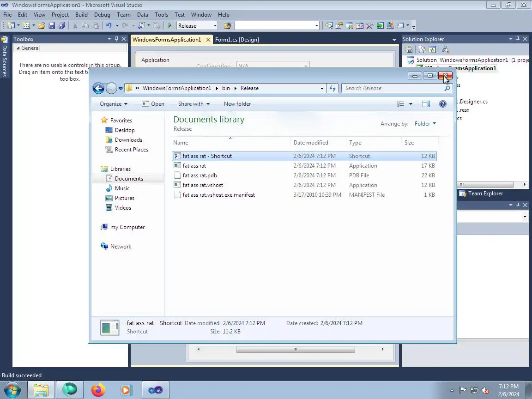Click the Add New Item toolbar icon
Image resolution: width=532 pixels, height=399 pixels.
(26, 25)
